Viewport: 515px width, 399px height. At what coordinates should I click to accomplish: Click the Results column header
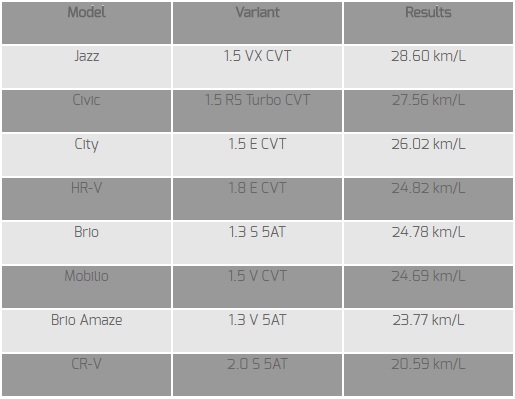tap(428, 23)
